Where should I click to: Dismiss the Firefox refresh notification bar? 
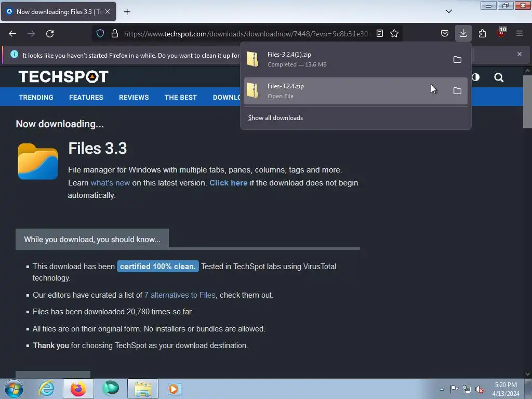[520, 54]
